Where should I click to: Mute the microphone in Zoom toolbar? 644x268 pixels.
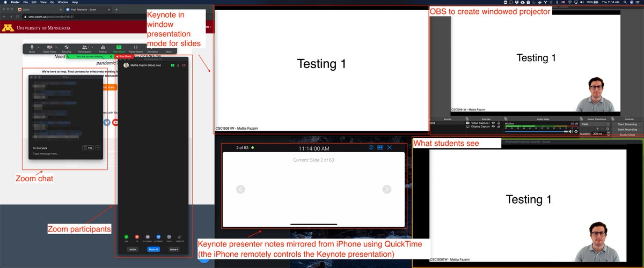point(32,48)
